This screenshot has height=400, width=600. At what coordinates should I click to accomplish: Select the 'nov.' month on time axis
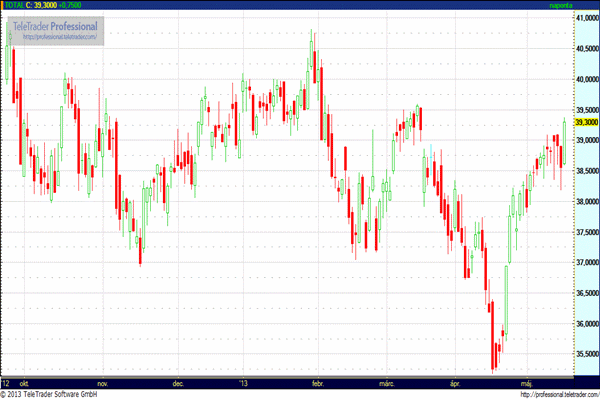tap(101, 383)
